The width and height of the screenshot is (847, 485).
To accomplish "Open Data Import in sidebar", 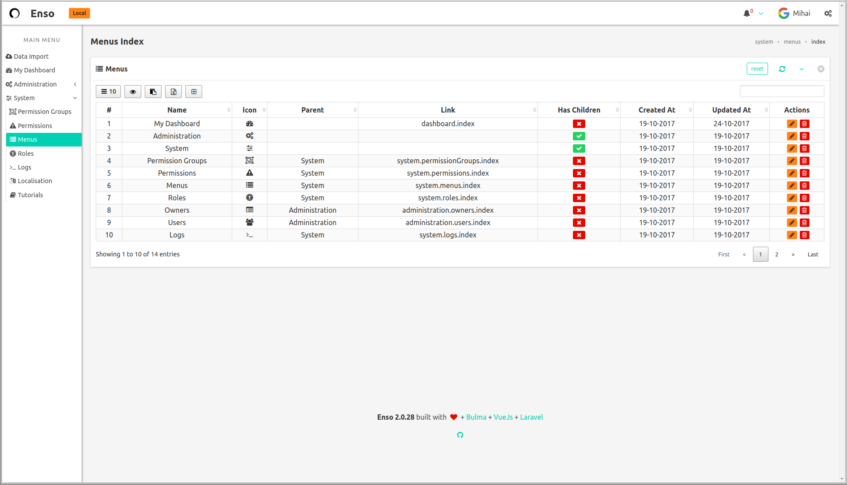I will (27, 56).
